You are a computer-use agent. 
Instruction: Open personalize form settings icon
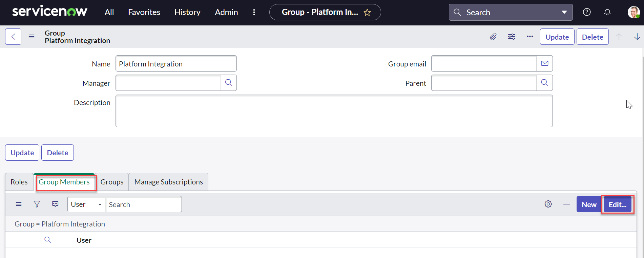click(x=512, y=37)
